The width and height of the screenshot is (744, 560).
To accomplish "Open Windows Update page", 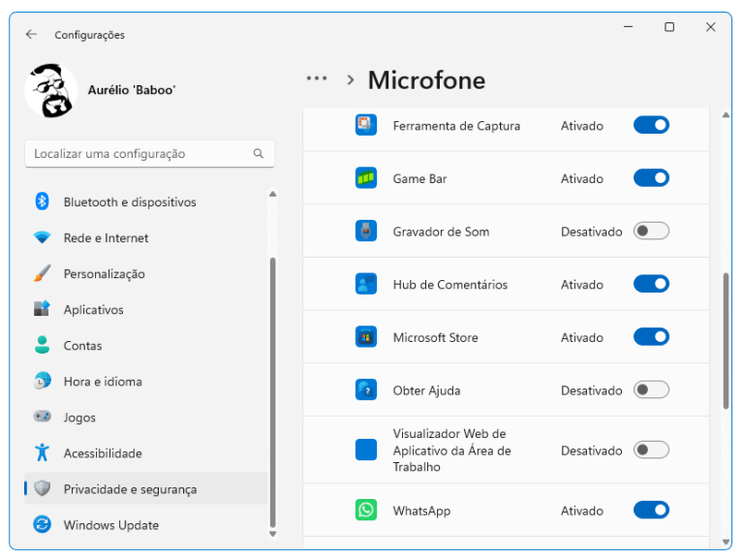I will (x=146, y=524).
